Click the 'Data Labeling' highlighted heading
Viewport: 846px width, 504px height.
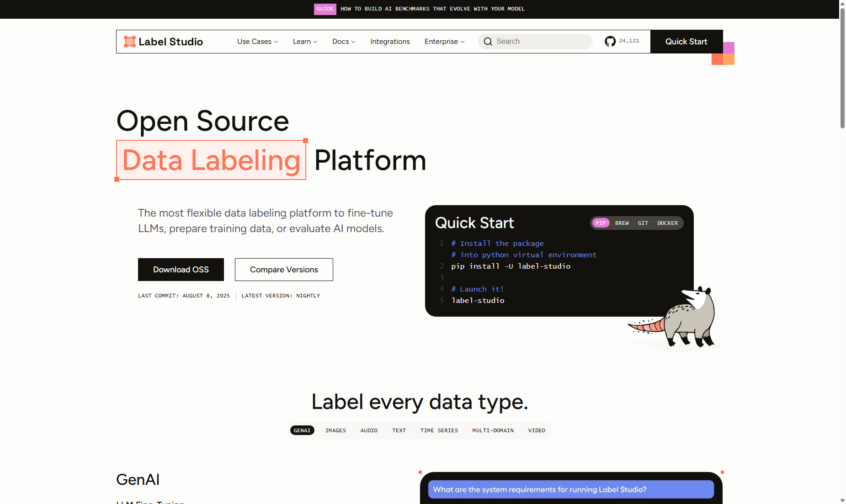211,160
